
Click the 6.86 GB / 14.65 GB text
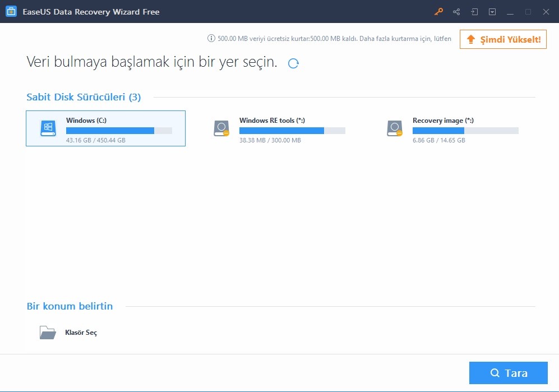coord(439,140)
